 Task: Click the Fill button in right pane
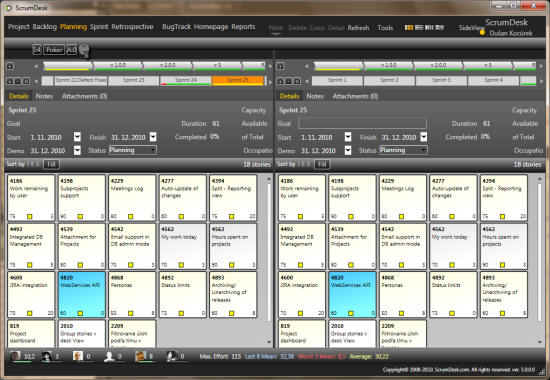click(322, 164)
